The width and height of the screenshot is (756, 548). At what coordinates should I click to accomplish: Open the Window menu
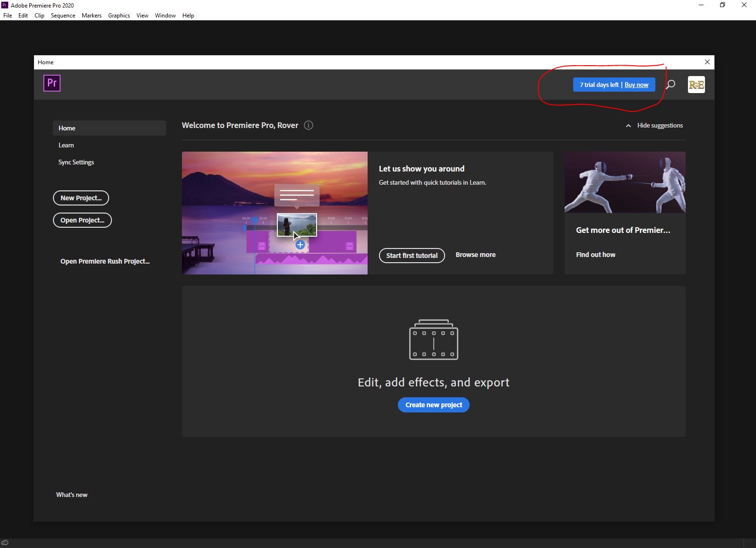tap(165, 16)
